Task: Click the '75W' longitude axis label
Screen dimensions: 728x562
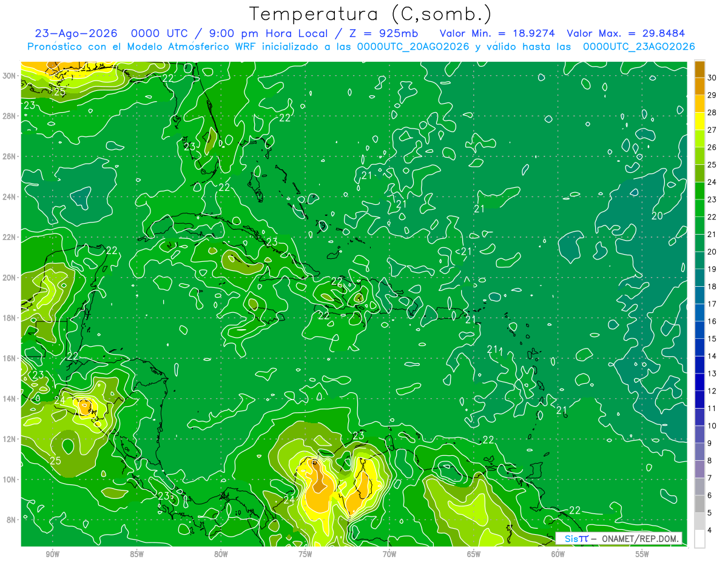Action: click(305, 554)
